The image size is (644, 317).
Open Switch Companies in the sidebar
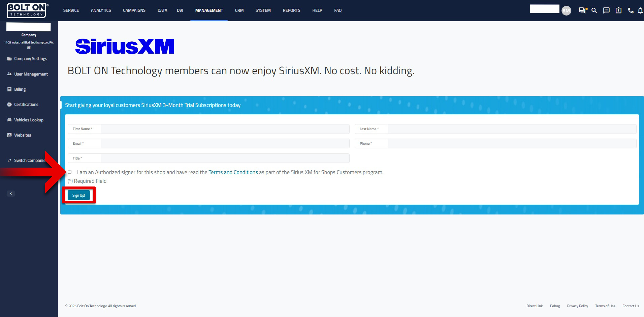[29, 161]
